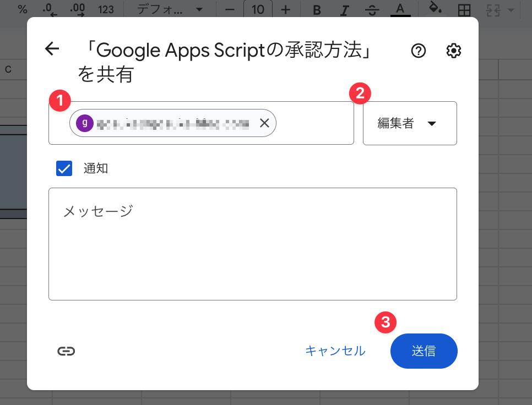532x405 pixels.
Task: Open share settings gear icon
Action: coord(454,51)
